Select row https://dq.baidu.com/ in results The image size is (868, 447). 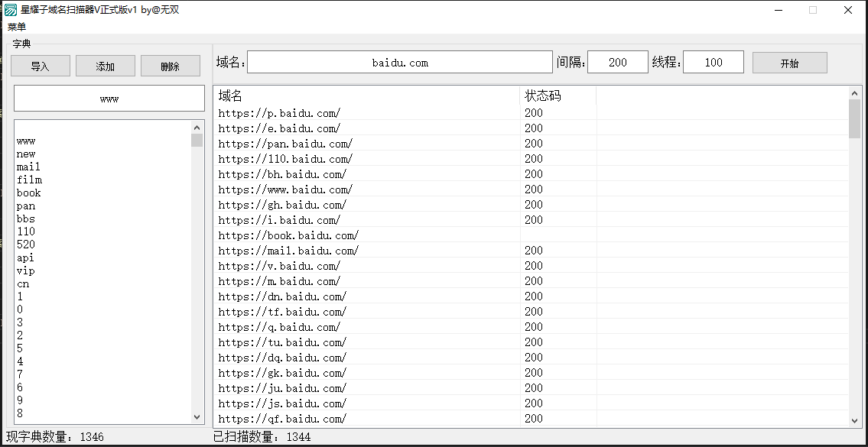(x=531, y=358)
